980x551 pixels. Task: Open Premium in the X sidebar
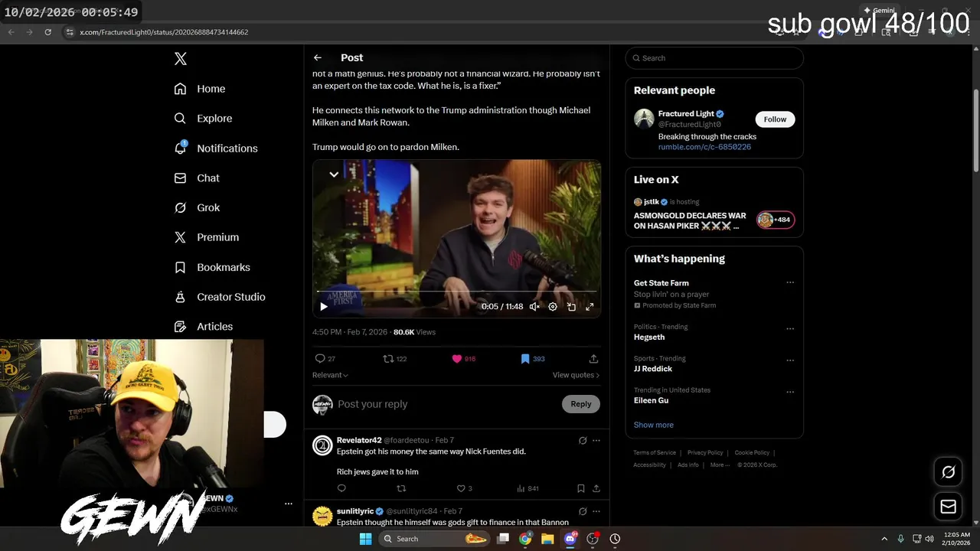click(x=206, y=237)
